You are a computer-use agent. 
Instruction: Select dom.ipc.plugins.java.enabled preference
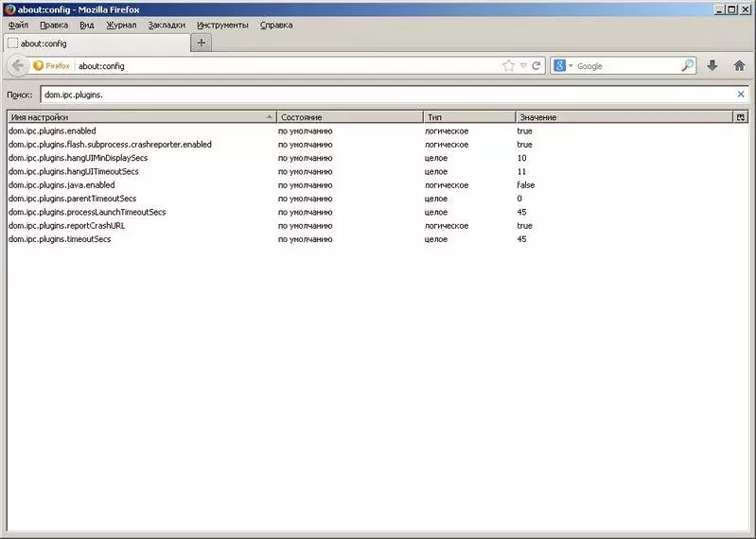click(378, 185)
